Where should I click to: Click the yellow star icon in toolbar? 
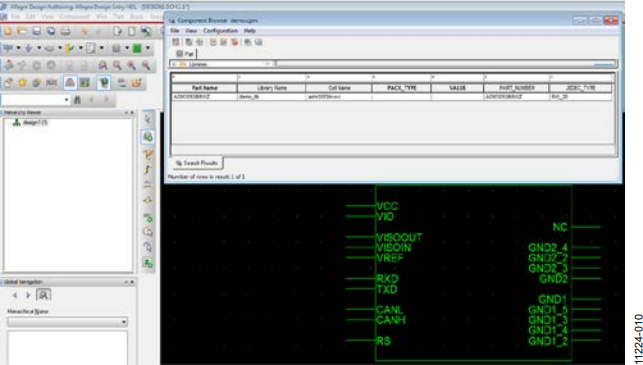tap(22, 83)
